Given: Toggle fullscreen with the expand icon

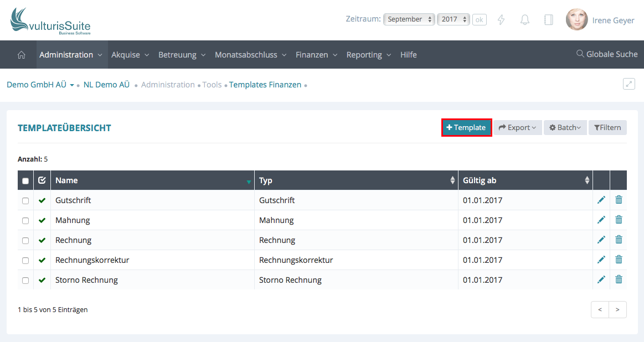Looking at the screenshot, I should tap(628, 84).
